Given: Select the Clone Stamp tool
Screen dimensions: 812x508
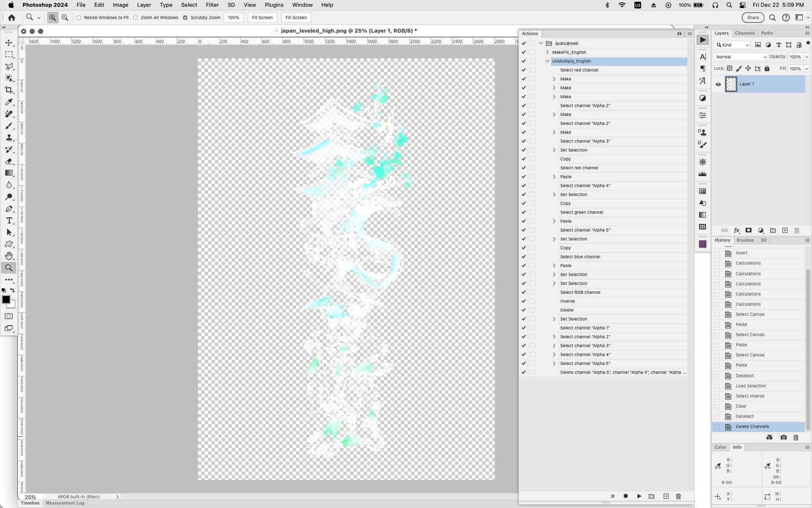Looking at the screenshot, I should [x=9, y=138].
